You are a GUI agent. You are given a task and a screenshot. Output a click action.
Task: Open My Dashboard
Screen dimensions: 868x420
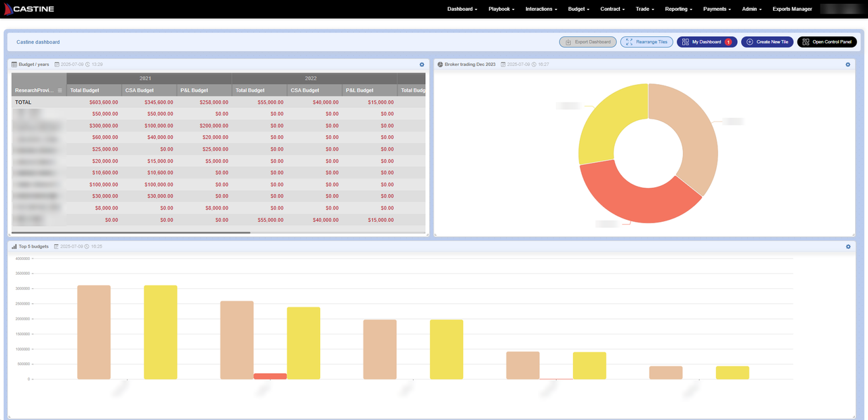point(707,42)
